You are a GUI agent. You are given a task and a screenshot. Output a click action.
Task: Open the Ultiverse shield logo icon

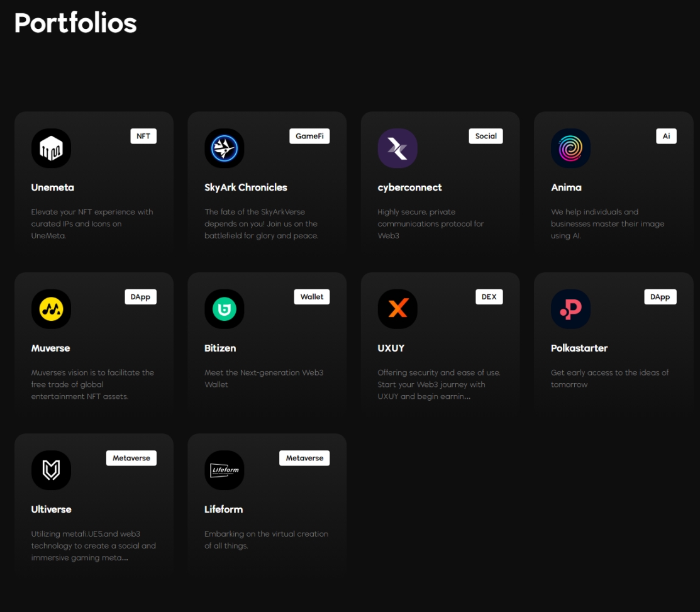click(51, 470)
